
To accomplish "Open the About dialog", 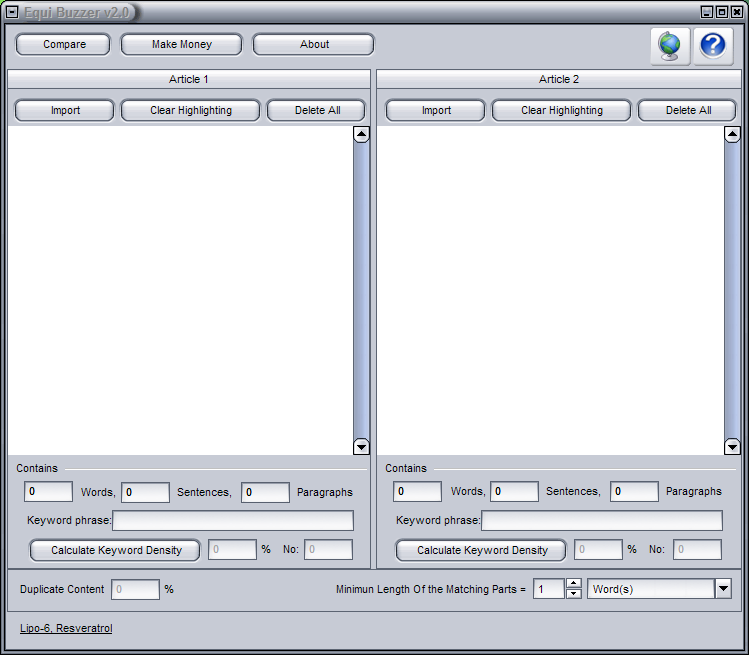I will [313, 44].
